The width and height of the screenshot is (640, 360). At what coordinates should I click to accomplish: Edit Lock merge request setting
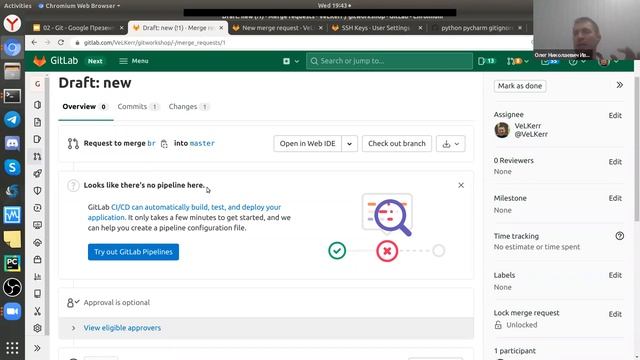pos(615,314)
